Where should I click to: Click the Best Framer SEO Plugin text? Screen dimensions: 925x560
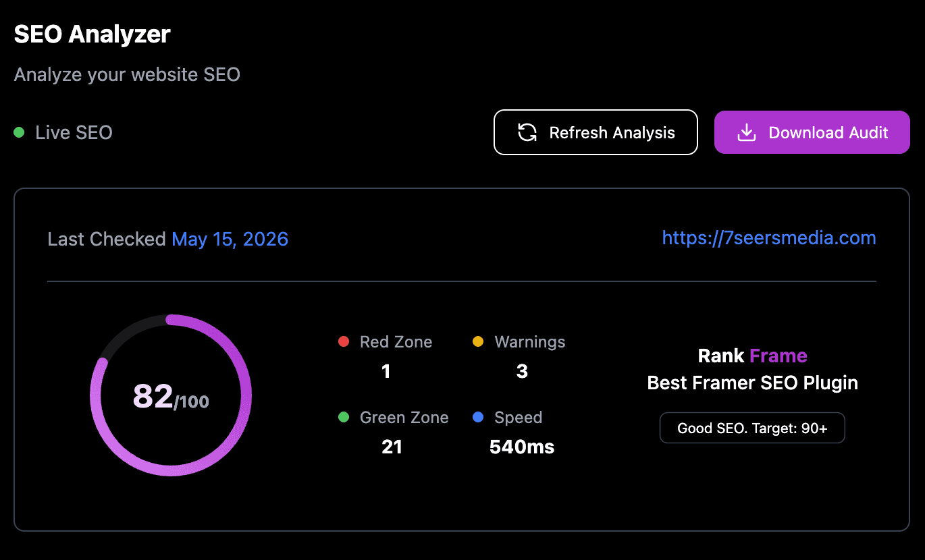[x=752, y=383]
